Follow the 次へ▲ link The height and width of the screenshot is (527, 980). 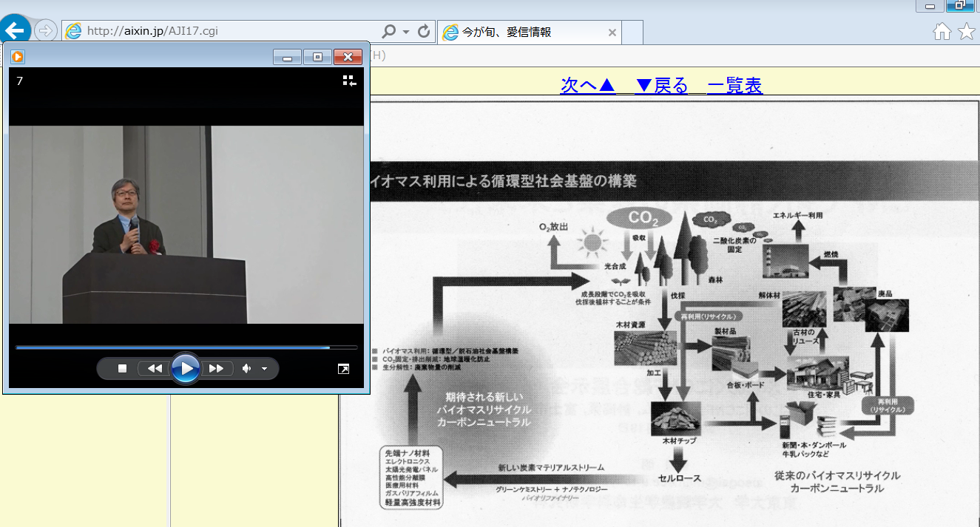tap(588, 86)
